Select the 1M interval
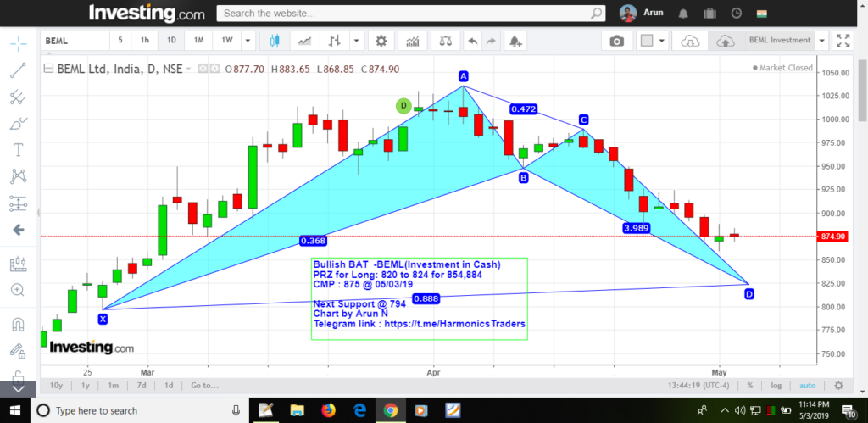Image resolution: width=868 pixels, height=423 pixels. point(198,41)
